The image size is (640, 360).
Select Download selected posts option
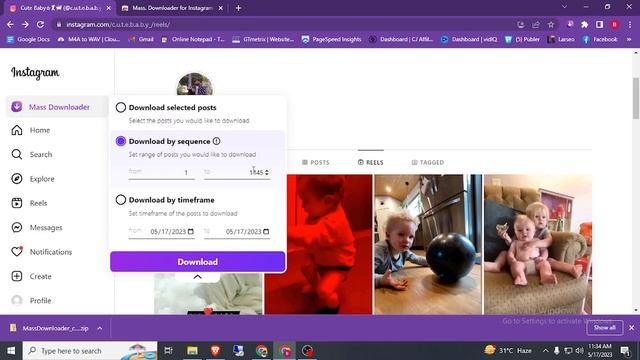(120, 107)
